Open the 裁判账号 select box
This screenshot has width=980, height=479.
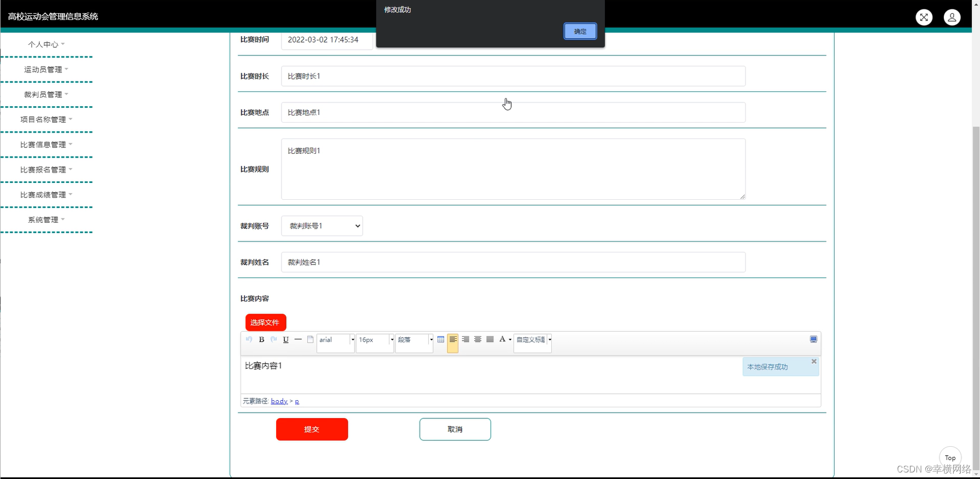[322, 226]
